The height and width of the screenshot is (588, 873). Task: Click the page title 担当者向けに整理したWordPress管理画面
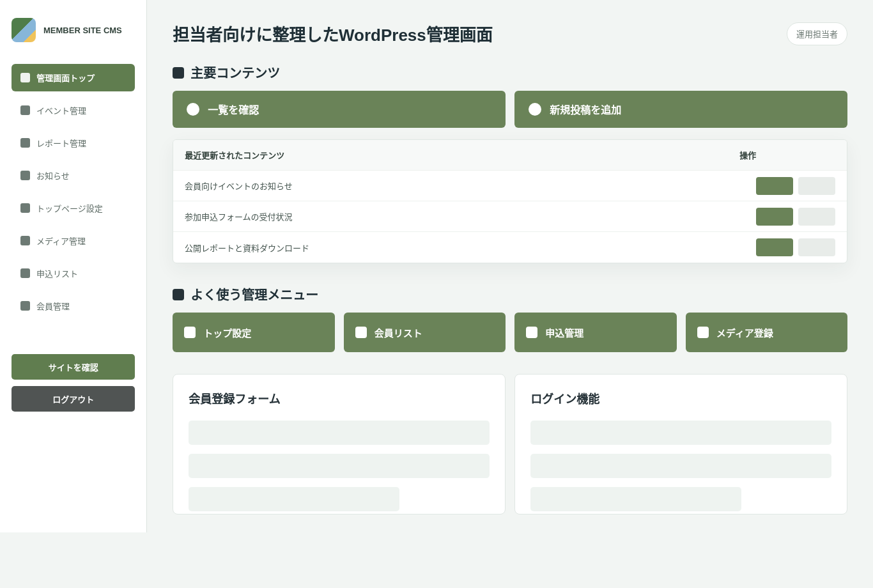[332, 35]
